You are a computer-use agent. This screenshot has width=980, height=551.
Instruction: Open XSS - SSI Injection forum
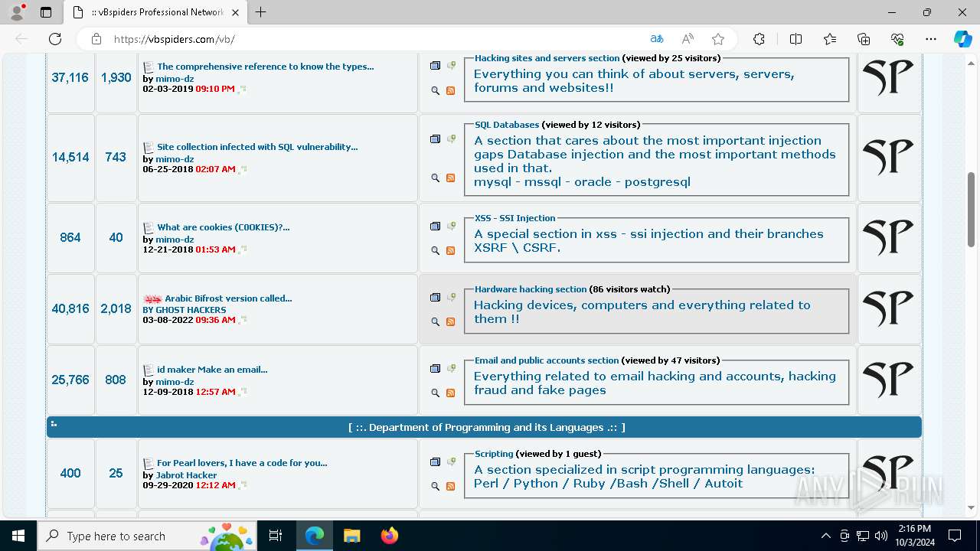click(x=515, y=218)
